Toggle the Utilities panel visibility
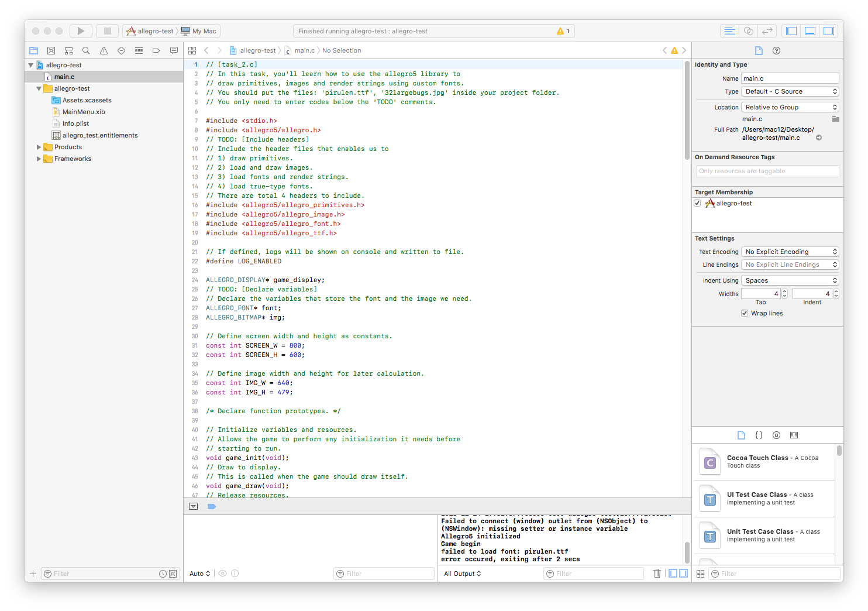 coord(829,31)
